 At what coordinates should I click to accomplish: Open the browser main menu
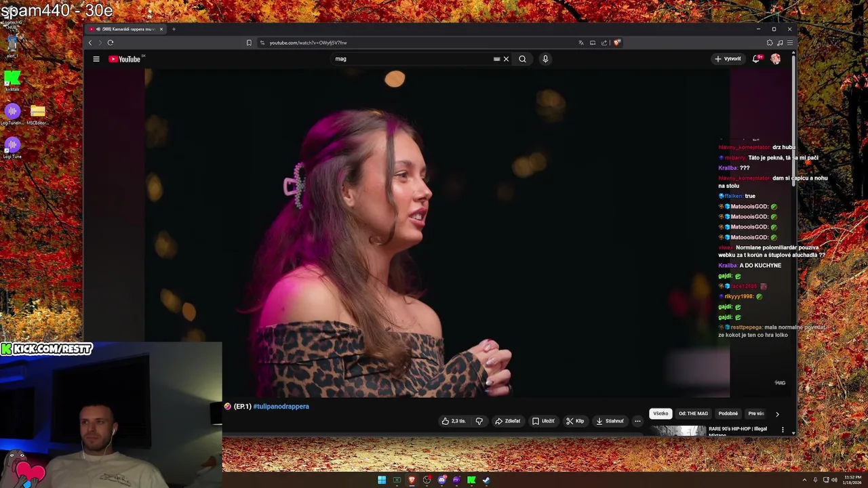789,43
